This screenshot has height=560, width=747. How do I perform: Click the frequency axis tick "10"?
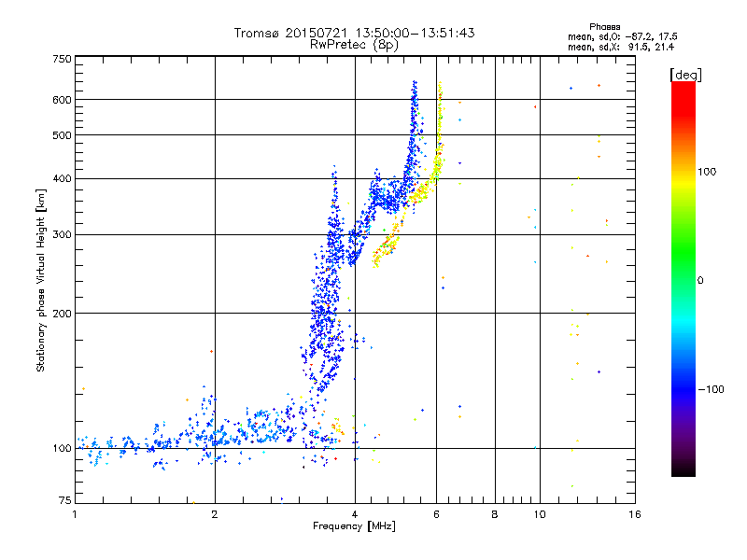tap(540, 514)
